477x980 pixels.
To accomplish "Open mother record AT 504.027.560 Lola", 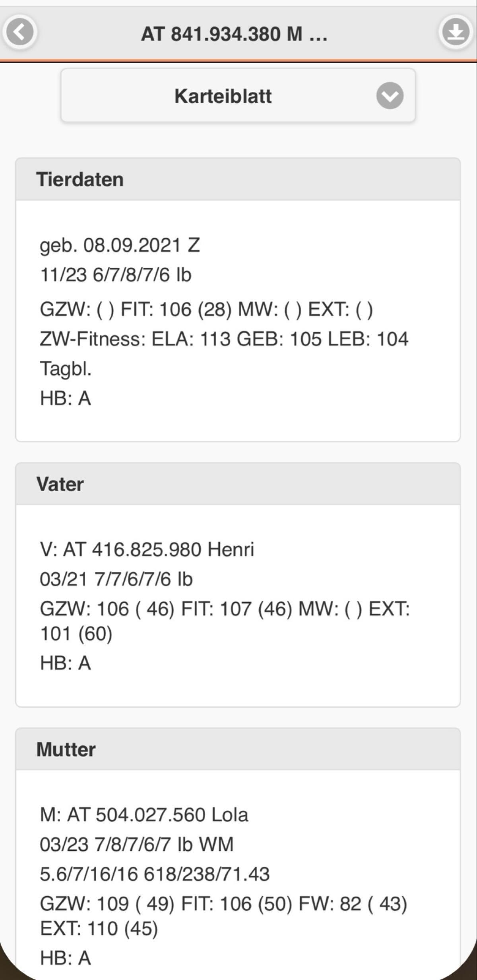I will [x=144, y=815].
